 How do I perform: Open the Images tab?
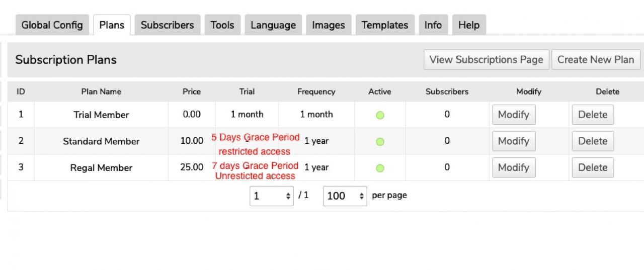[x=329, y=25]
